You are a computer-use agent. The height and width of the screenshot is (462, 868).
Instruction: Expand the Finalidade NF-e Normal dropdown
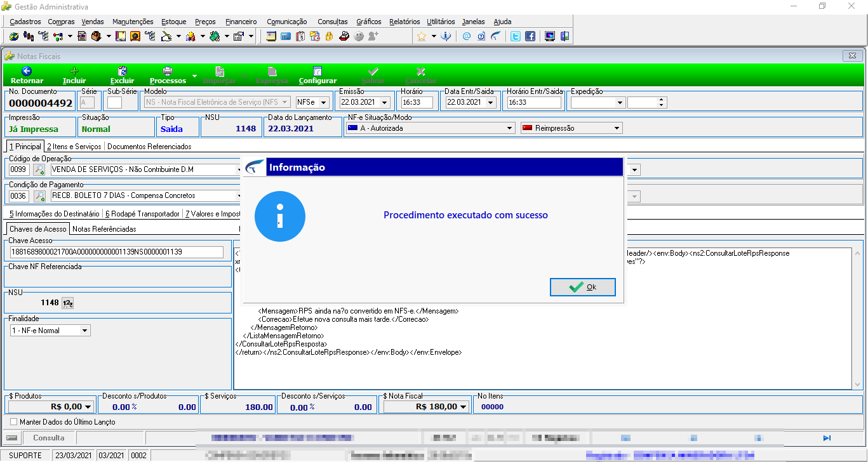pos(84,331)
